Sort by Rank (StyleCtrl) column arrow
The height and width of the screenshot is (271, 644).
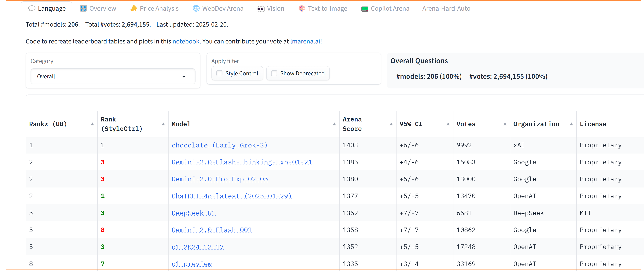pyautogui.click(x=163, y=124)
